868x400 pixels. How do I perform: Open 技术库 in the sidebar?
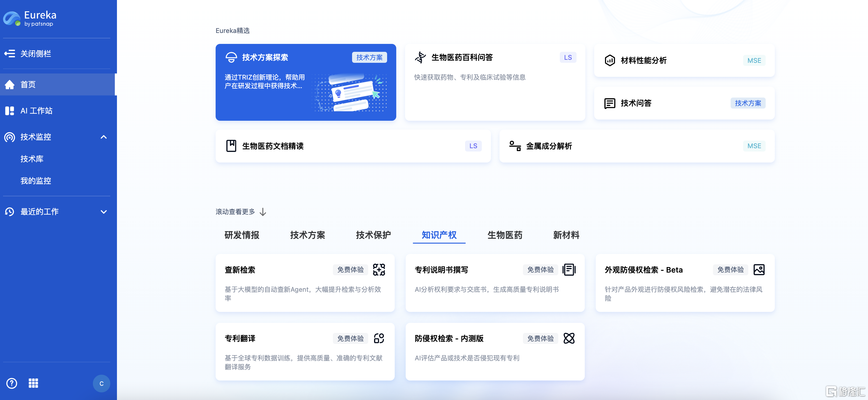tap(32, 159)
